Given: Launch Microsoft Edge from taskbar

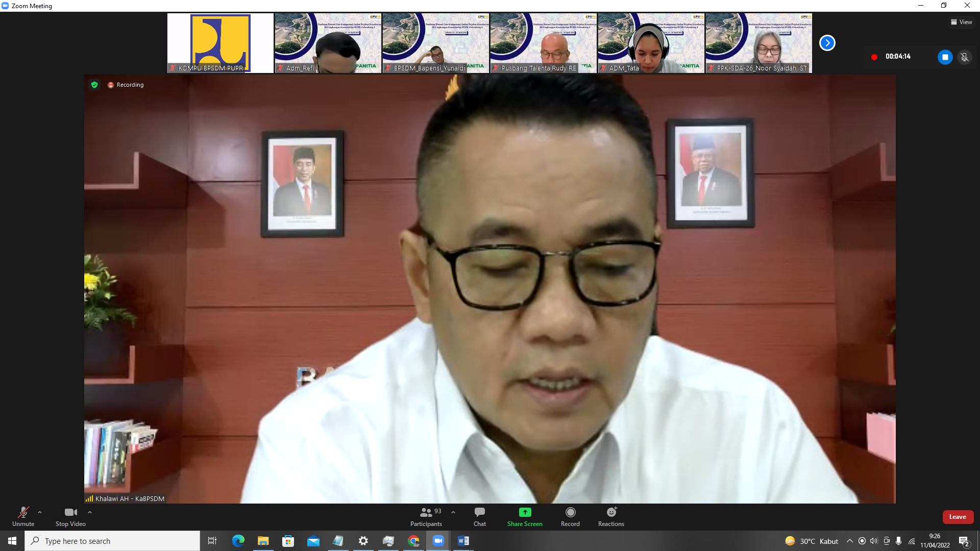Looking at the screenshot, I should (x=238, y=541).
